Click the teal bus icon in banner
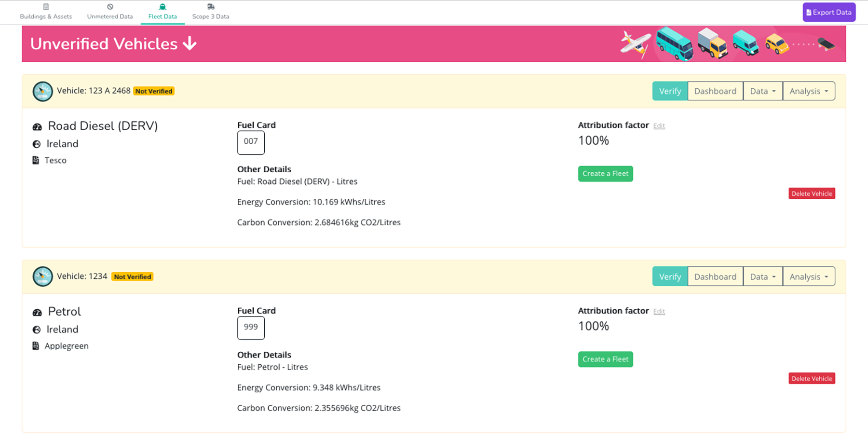868x441 pixels. click(x=675, y=44)
